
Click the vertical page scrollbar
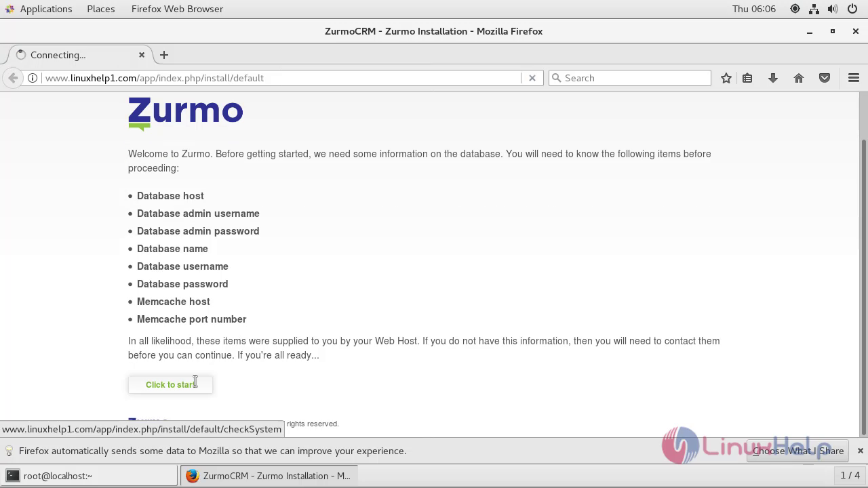[x=863, y=287]
